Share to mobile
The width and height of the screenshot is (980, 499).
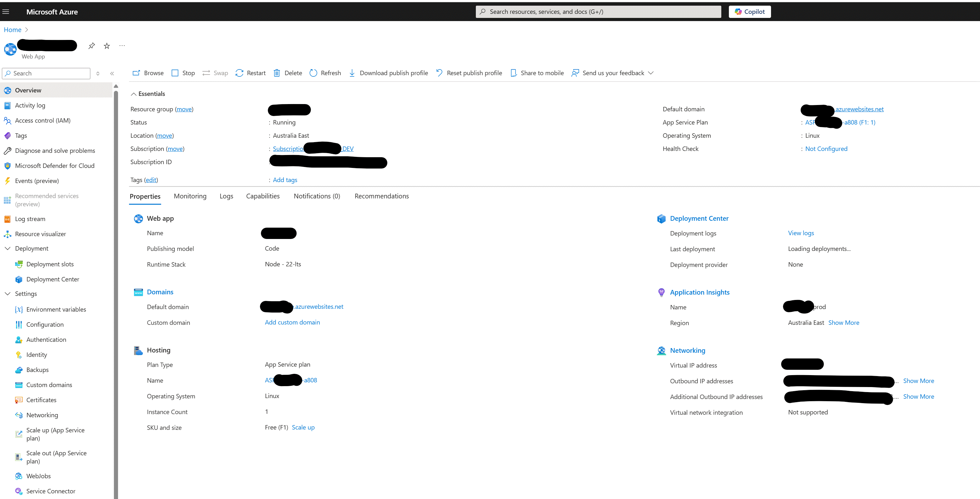point(537,73)
